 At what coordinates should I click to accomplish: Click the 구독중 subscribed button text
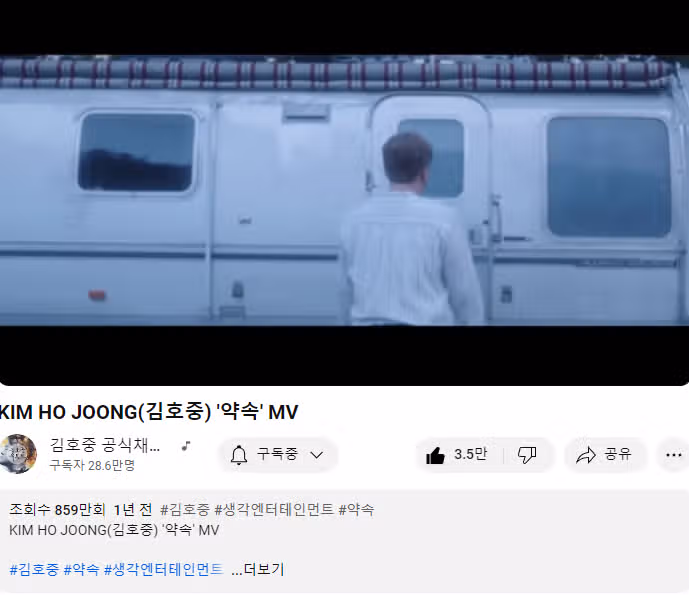(x=277, y=454)
